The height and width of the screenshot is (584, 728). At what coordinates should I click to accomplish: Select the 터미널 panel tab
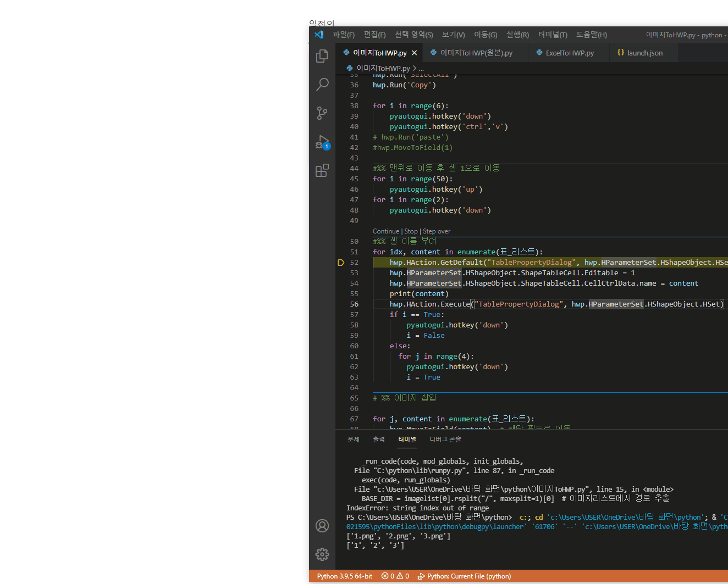(x=407, y=440)
